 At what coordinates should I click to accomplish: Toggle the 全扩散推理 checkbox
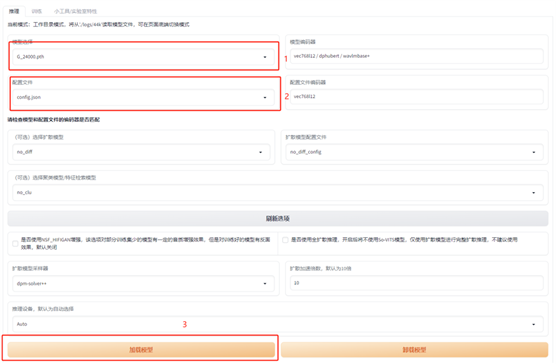pos(285,240)
